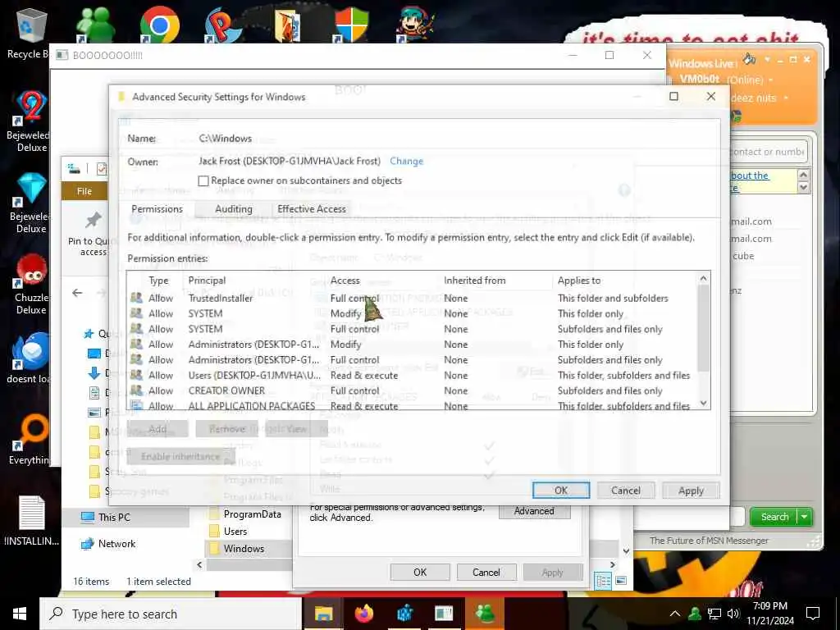This screenshot has height=630, width=840.
Task: Open Bejeweled 2 Deluxe desktop shortcut
Action: click(x=31, y=121)
